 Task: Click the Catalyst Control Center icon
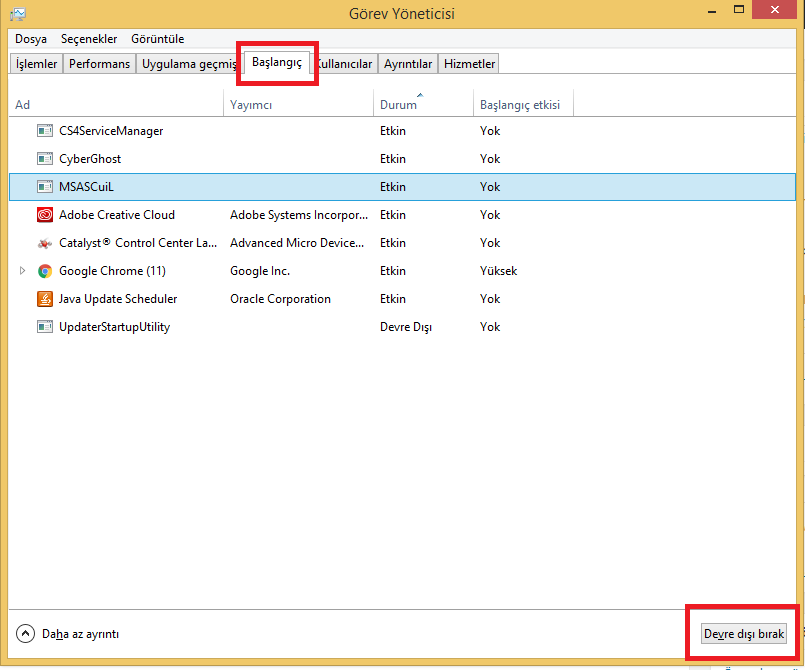(x=44, y=242)
